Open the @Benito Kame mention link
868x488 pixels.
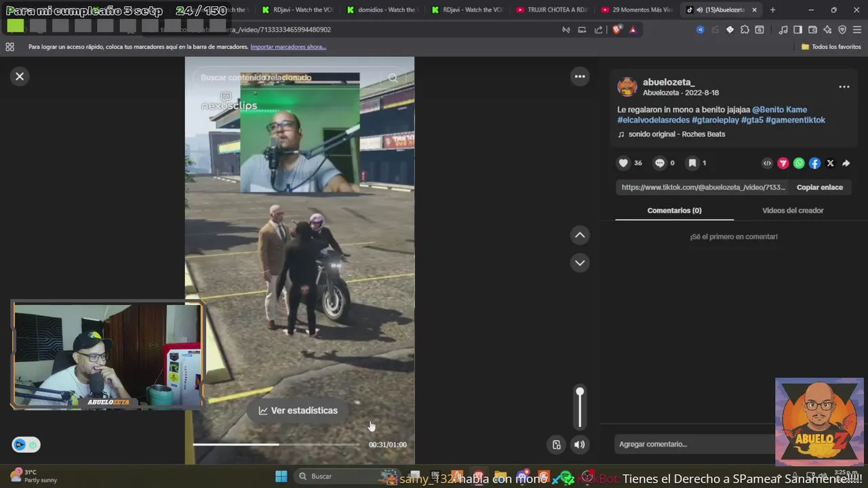[x=779, y=110]
